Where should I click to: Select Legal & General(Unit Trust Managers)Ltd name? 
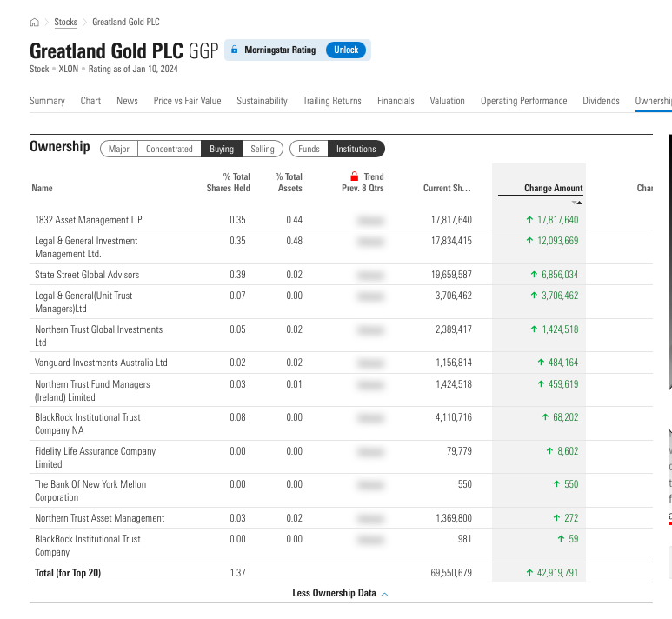pyautogui.click(x=83, y=302)
